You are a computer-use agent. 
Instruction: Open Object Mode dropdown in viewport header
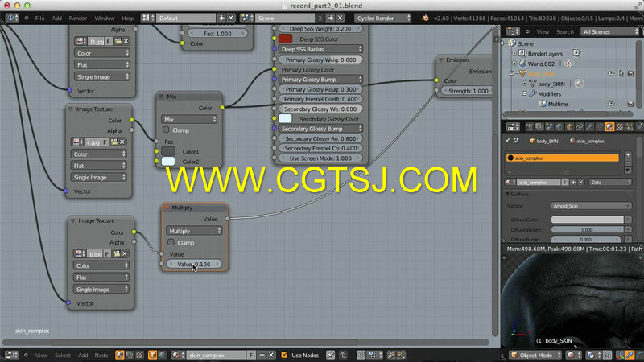536,355
